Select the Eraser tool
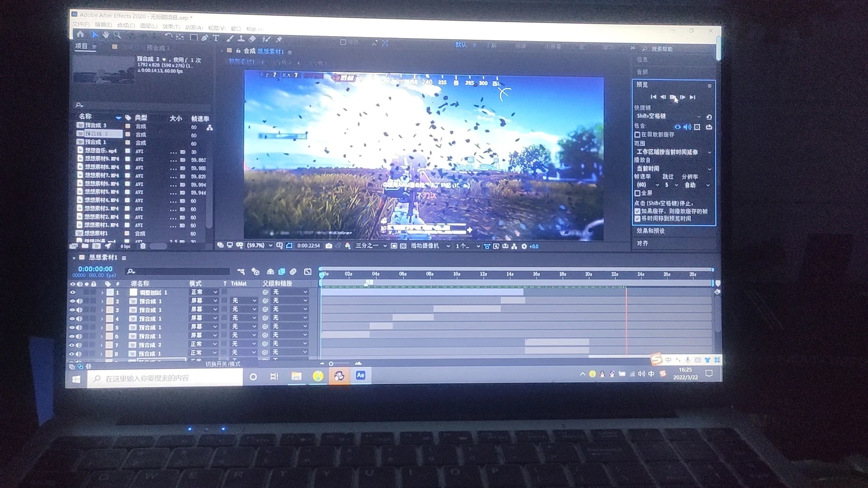 click(x=252, y=39)
